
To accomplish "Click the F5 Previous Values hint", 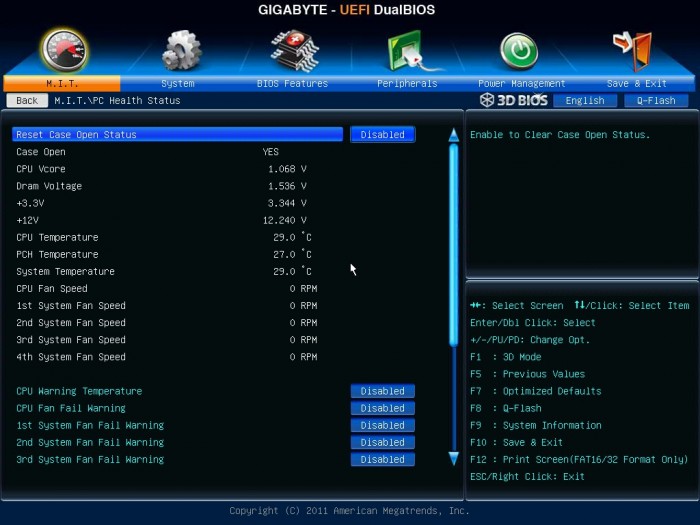I will (527, 374).
